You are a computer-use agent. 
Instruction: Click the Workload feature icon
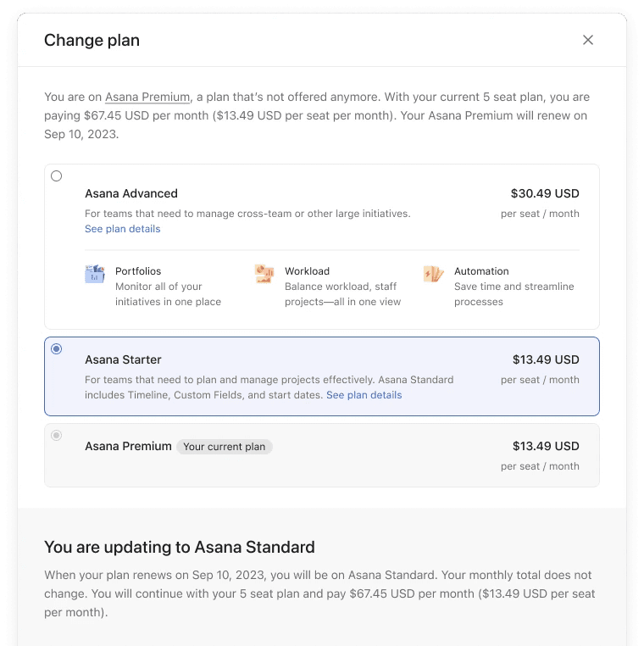[x=264, y=274]
